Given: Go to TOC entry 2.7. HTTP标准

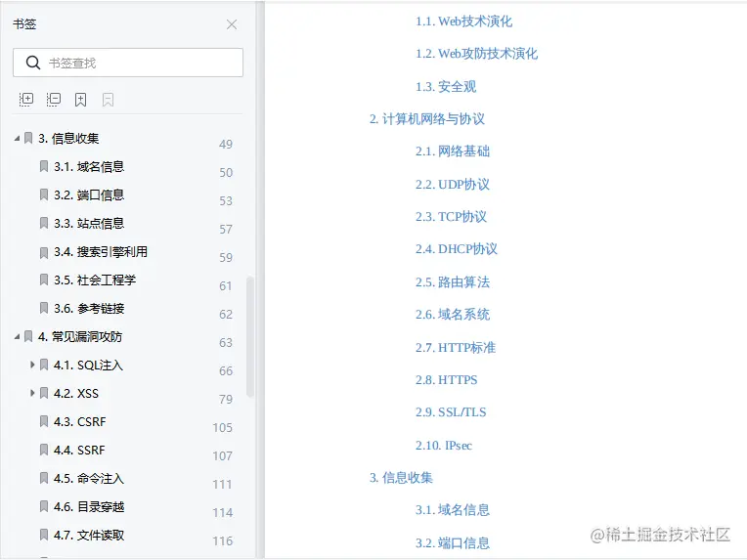Looking at the screenshot, I should click(455, 348).
